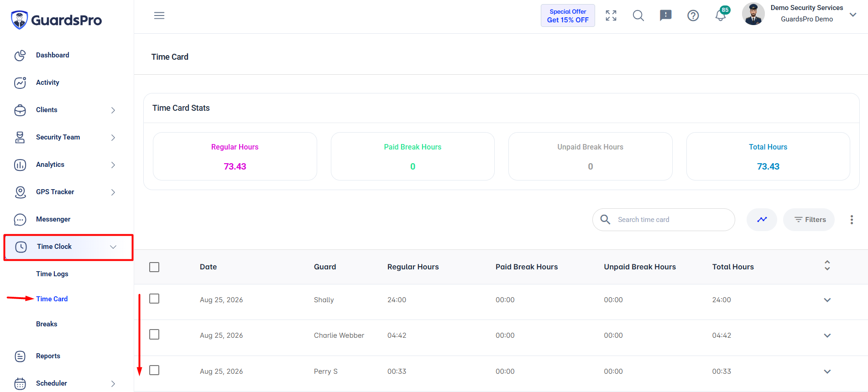Open the top bar search icon
This screenshot has width=868, height=392.
[x=638, y=15]
